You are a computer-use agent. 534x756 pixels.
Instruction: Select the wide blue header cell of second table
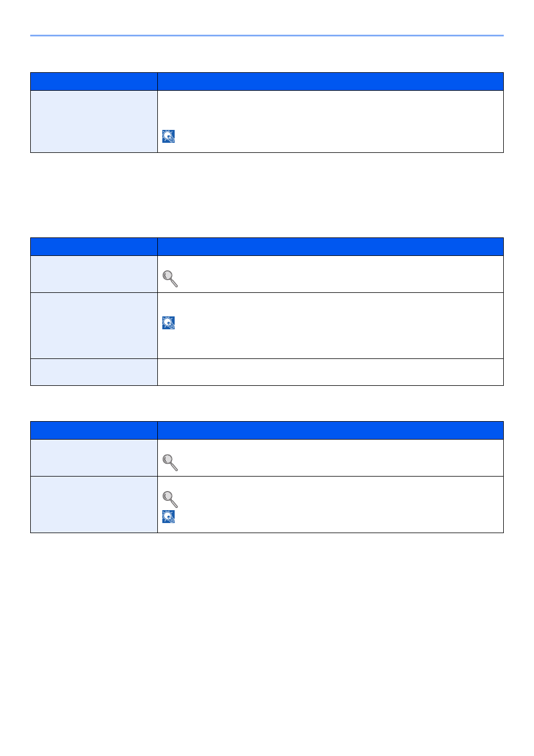[330, 247]
